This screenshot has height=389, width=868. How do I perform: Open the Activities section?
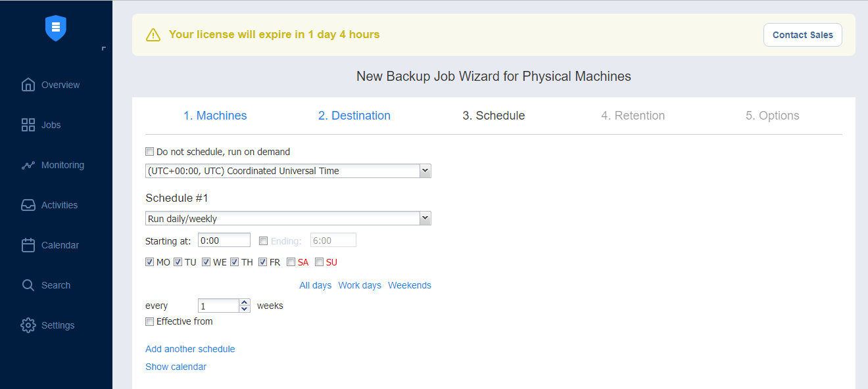coord(59,205)
